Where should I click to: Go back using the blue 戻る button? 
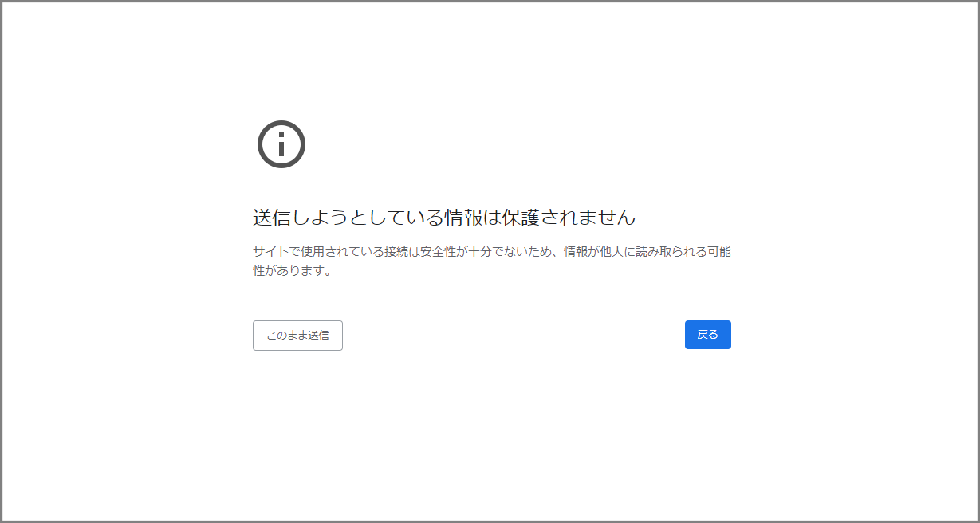tap(707, 335)
